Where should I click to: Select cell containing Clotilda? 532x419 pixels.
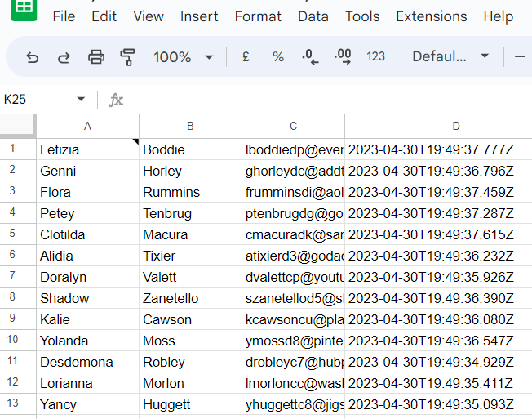(x=87, y=234)
